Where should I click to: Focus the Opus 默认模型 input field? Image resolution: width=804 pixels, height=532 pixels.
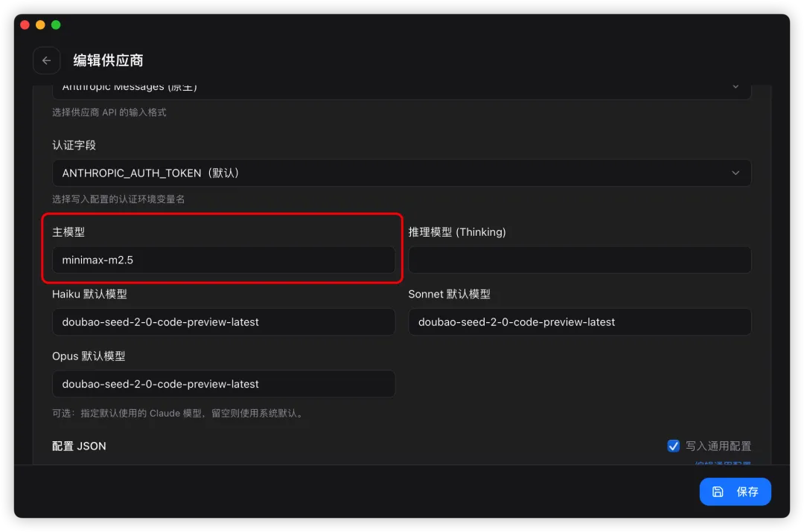tap(223, 384)
